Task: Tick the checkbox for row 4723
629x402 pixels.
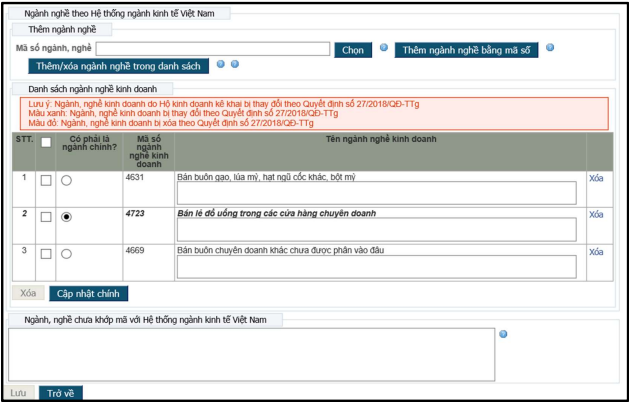Action: (x=46, y=217)
